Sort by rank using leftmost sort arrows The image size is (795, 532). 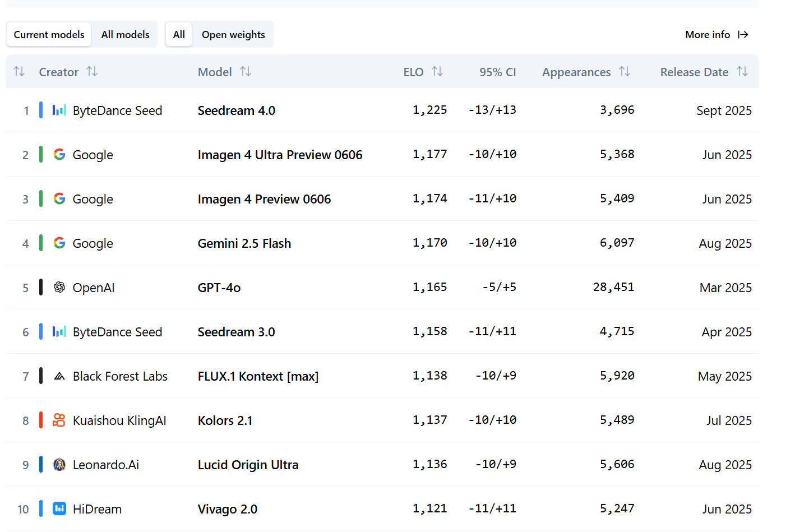pyautogui.click(x=19, y=71)
